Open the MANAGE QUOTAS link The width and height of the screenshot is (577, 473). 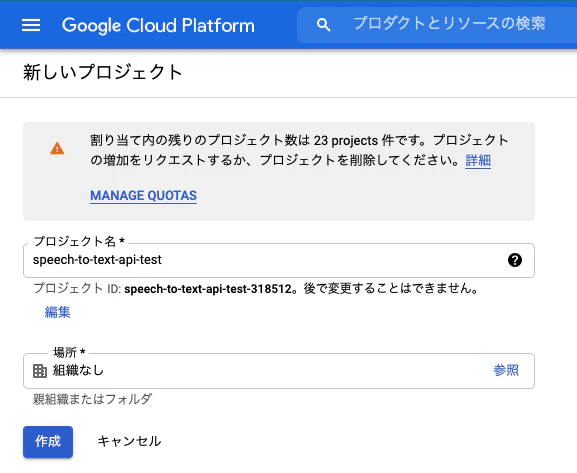point(144,195)
